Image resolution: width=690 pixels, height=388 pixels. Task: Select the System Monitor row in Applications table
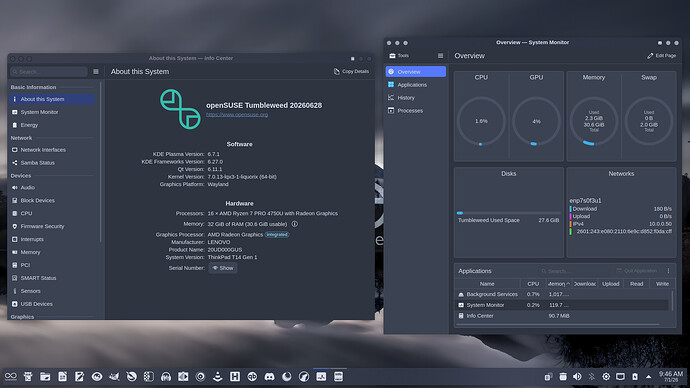coord(562,305)
